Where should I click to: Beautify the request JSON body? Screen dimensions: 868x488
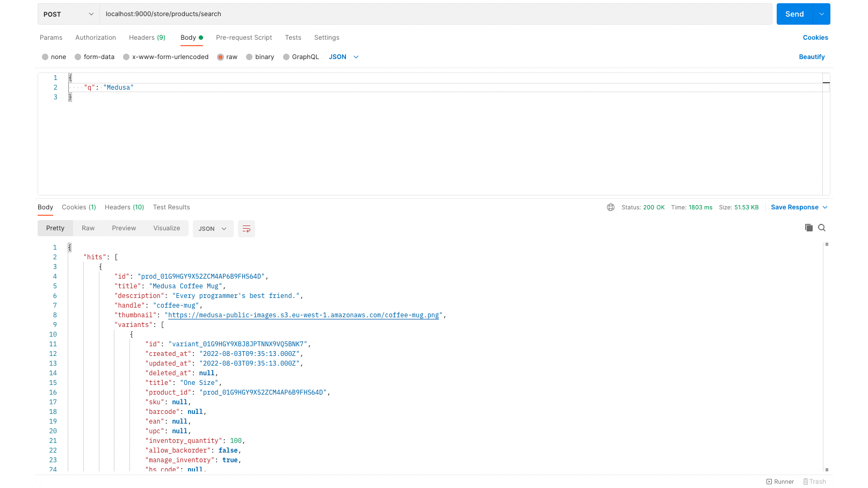[x=812, y=56]
